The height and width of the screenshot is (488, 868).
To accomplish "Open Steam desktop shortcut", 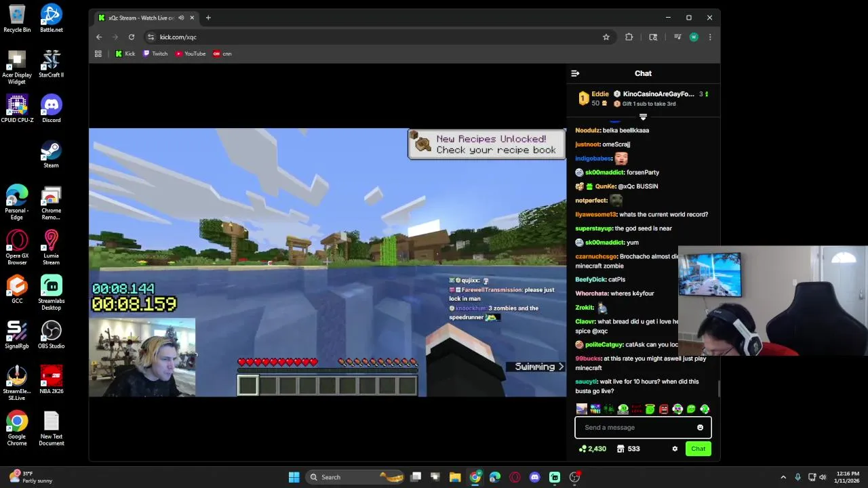I will click(51, 155).
